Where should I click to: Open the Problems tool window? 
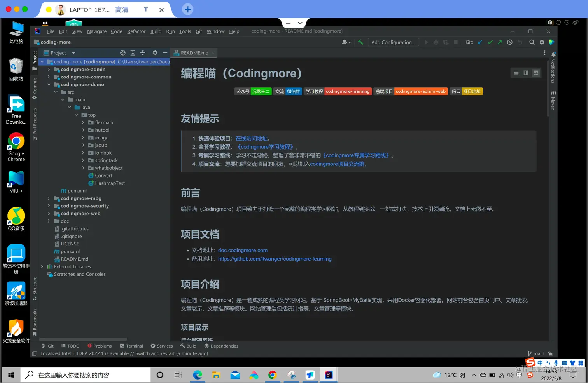[100, 346]
